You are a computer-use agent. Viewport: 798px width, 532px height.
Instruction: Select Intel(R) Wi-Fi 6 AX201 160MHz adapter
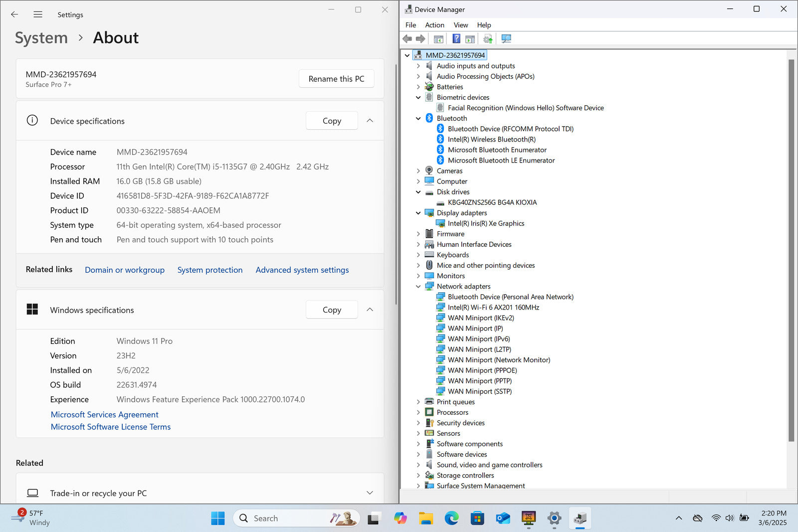click(493, 308)
